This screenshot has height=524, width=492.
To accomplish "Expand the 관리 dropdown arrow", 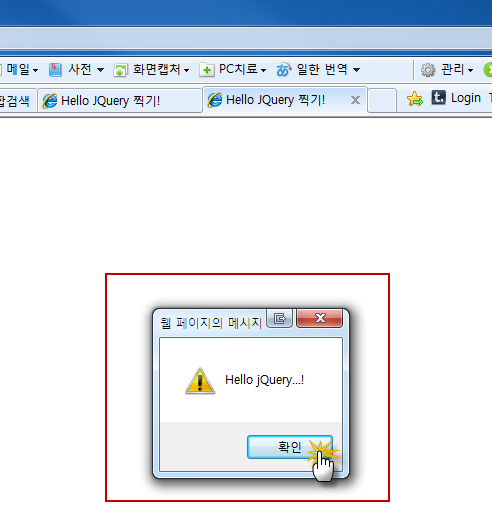I will pos(470,70).
